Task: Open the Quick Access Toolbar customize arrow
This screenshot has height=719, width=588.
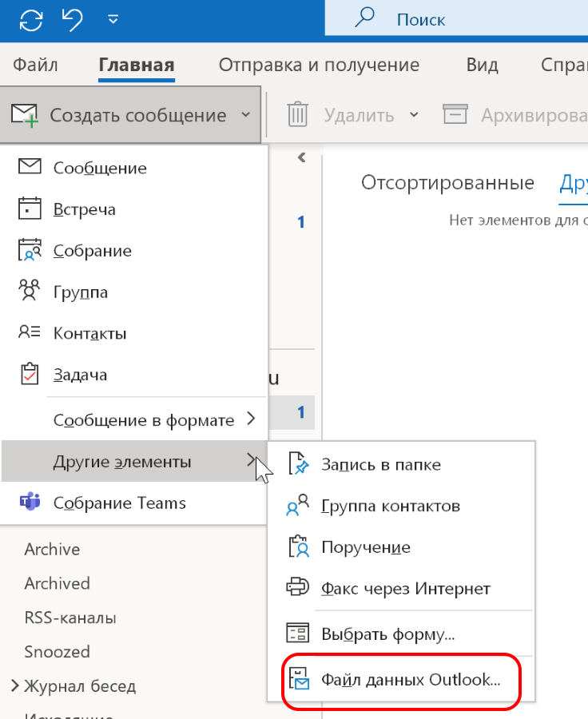Action: 113,19
